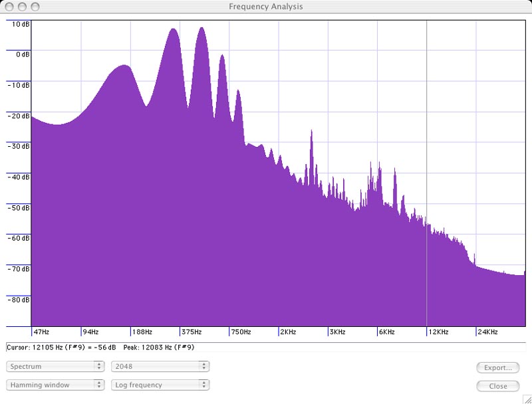Viewport: 532px width, 404px height.
Task: Click the -70 dB axis label
Action: point(19,269)
